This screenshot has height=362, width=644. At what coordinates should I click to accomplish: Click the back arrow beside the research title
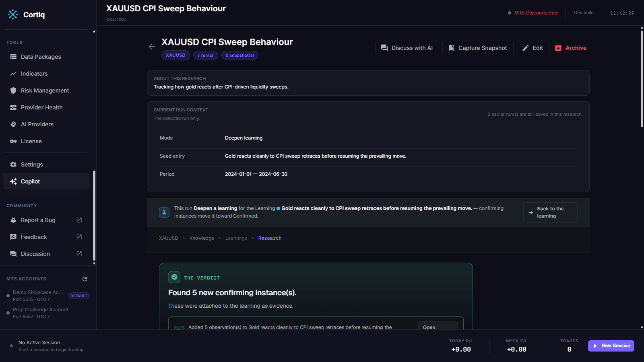pyautogui.click(x=152, y=47)
